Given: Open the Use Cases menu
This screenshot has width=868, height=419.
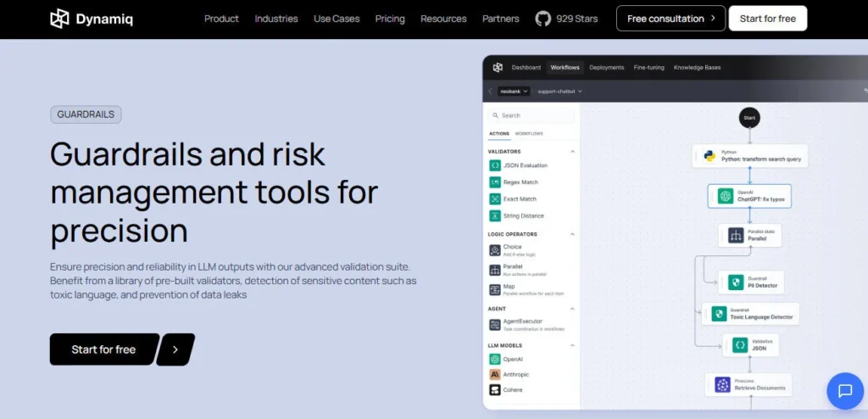Looking at the screenshot, I should (x=337, y=19).
